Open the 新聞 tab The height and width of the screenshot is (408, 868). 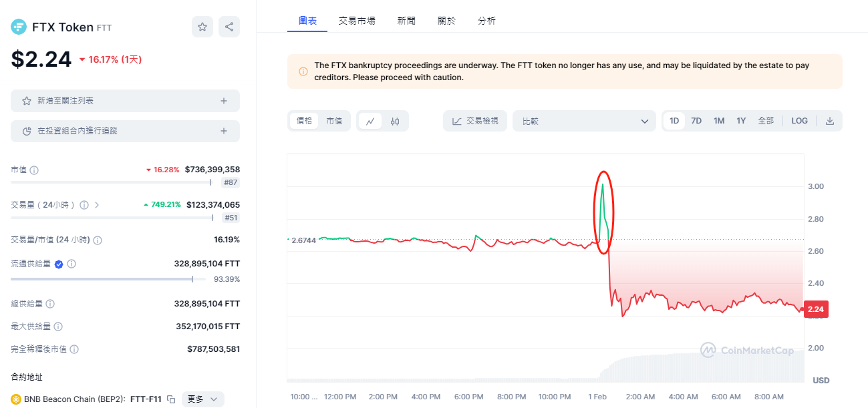tap(406, 21)
